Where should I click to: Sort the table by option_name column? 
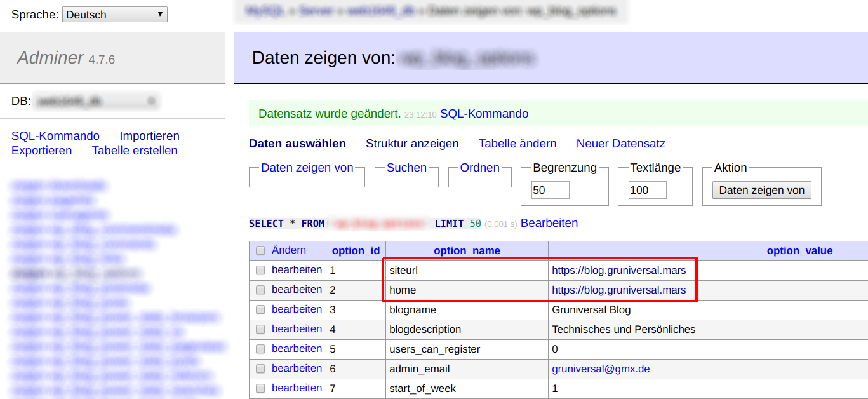[466, 250]
